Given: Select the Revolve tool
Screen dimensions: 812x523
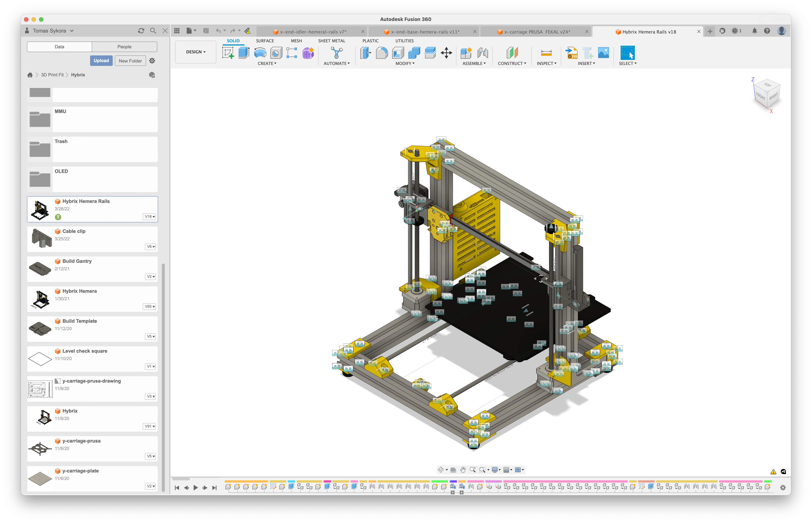Looking at the screenshot, I should click(260, 53).
